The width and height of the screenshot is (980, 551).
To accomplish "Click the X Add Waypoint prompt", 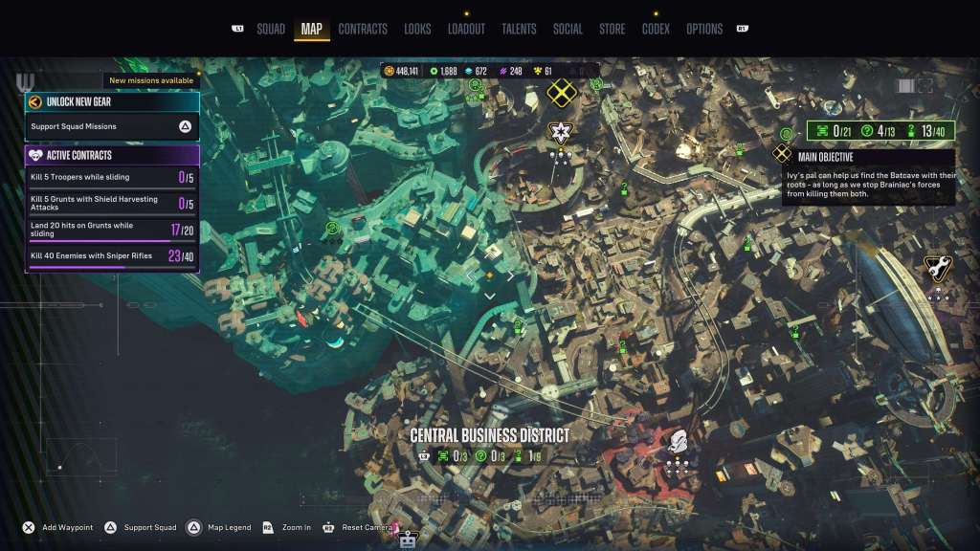I will [x=58, y=527].
